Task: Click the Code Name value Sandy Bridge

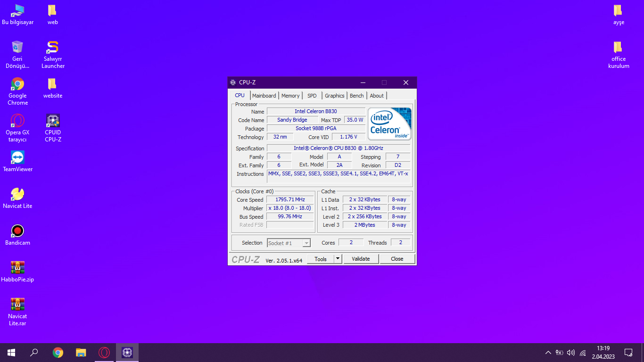Action: [292, 120]
